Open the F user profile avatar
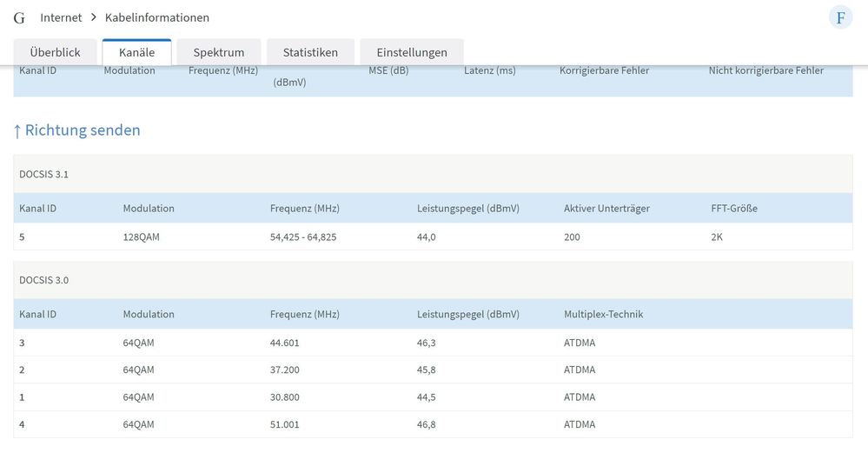 (840, 17)
